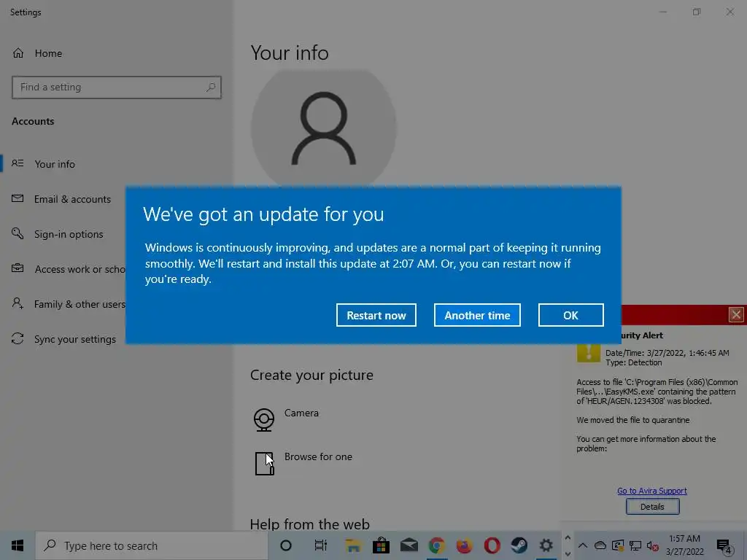Launch Opera browser from taskbar

click(492, 545)
